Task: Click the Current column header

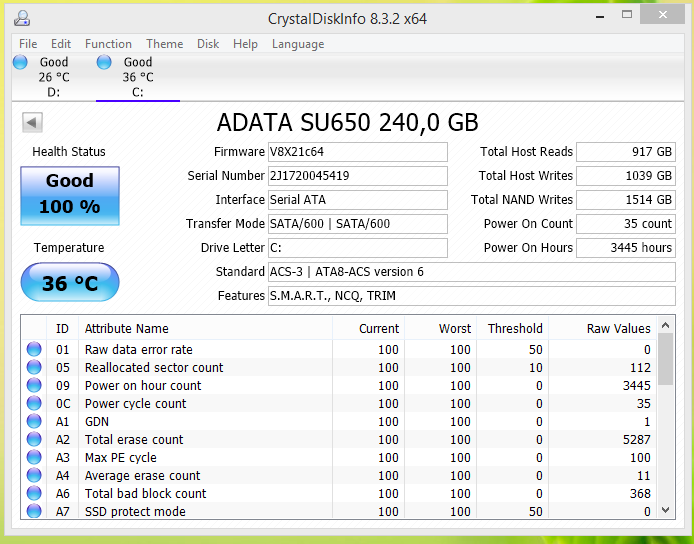Action: pos(368,328)
